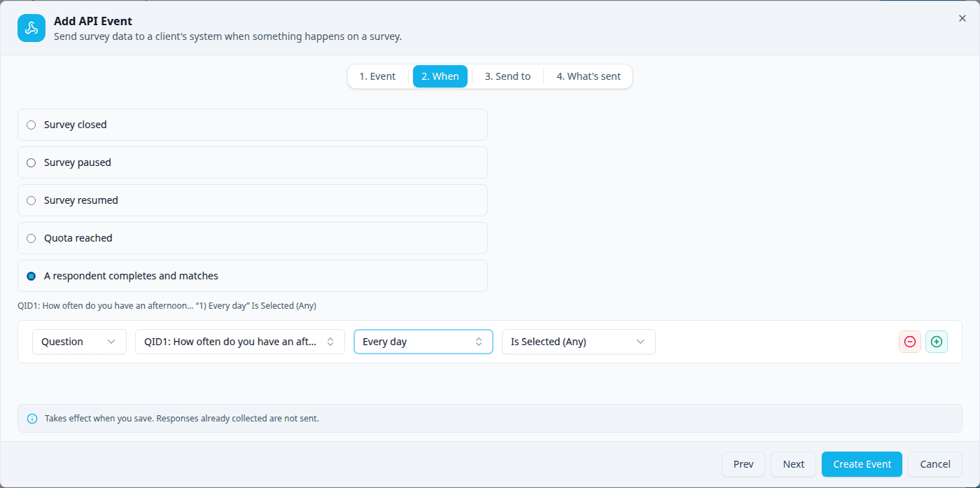
Task: Go to the 1. Event step tab
Action: [378, 76]
